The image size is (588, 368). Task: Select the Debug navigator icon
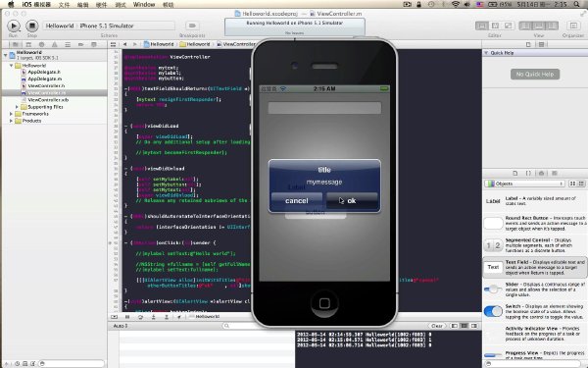pos(68,44)
